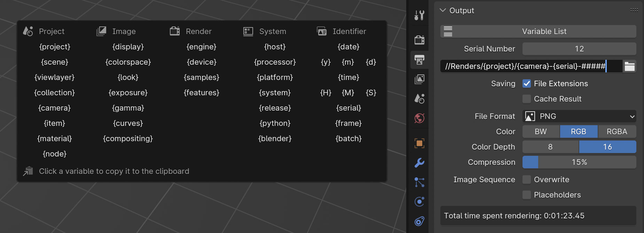Copy the {S} seconds variable

[371, 93]
